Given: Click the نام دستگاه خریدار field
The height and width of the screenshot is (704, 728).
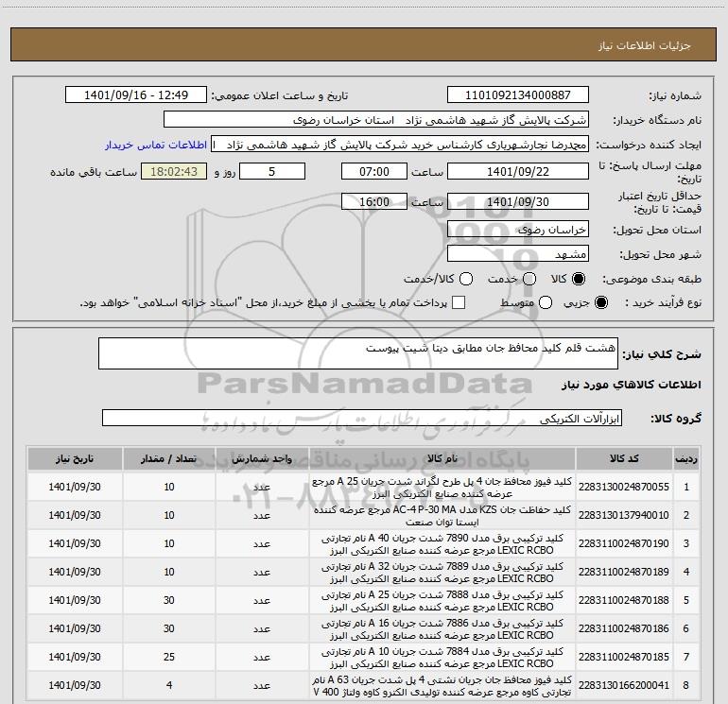Looking at the screenshot, I should coord(375,121).
